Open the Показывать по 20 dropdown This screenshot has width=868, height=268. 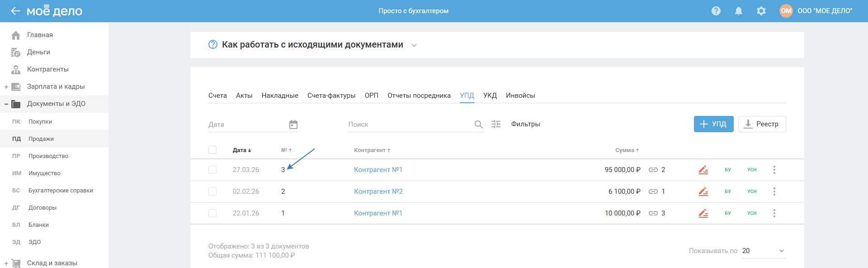764,251
